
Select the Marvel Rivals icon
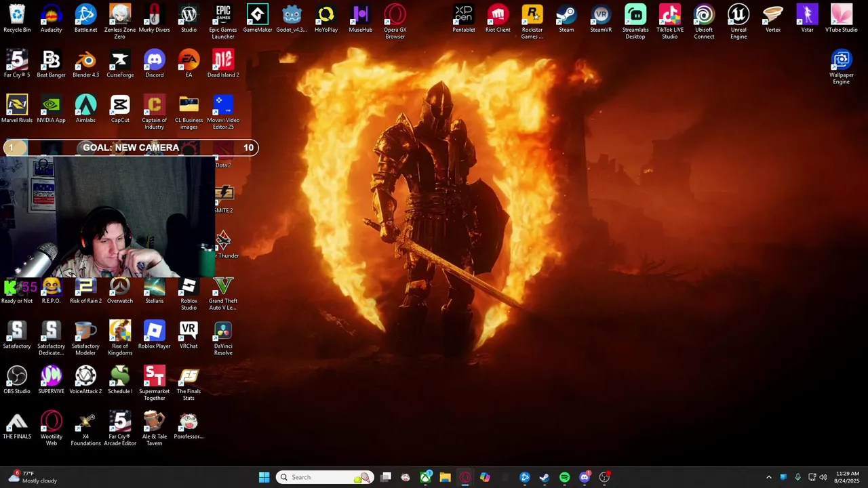(x=17, y=109)
